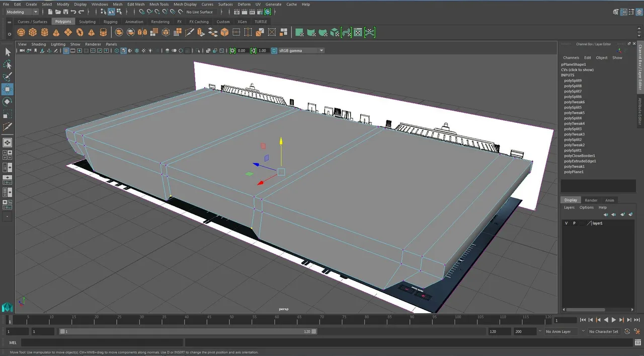The height and width of the screenshot is (356, 644).
Task: Redo the action via toolbar arrow
Action: click(x=81, y=12)
